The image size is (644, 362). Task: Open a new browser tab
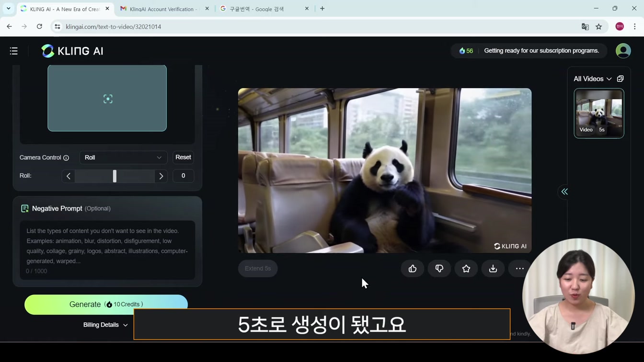[x=322, y=9]
